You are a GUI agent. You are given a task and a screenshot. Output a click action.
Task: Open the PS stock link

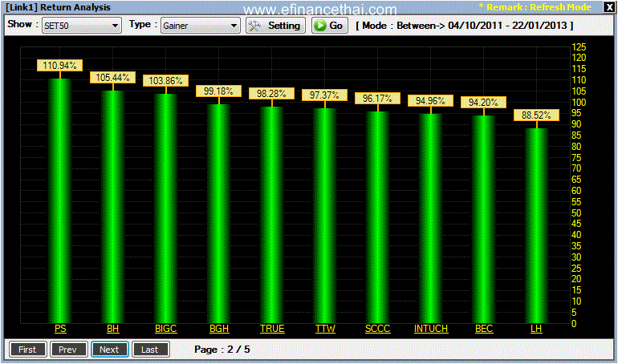click(60, 329)
